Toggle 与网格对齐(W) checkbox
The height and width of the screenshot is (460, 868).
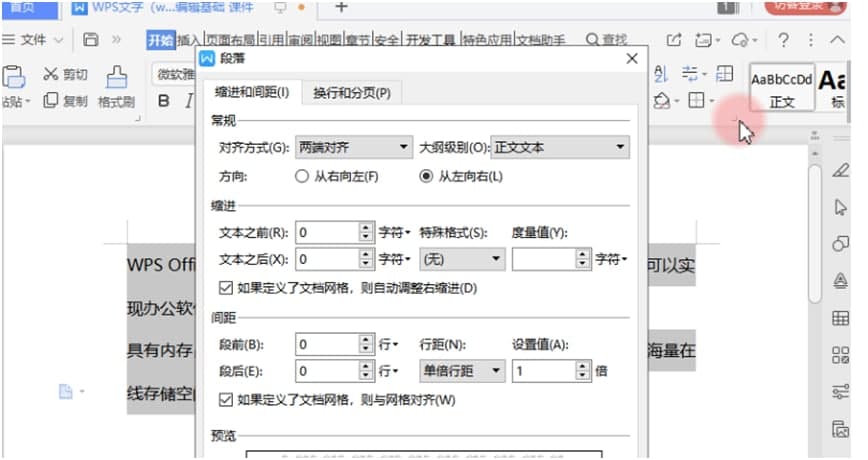coord(225,400)
